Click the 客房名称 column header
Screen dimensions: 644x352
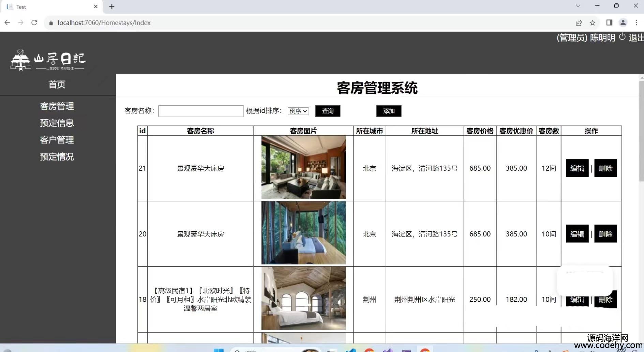[x=200, y=131]
